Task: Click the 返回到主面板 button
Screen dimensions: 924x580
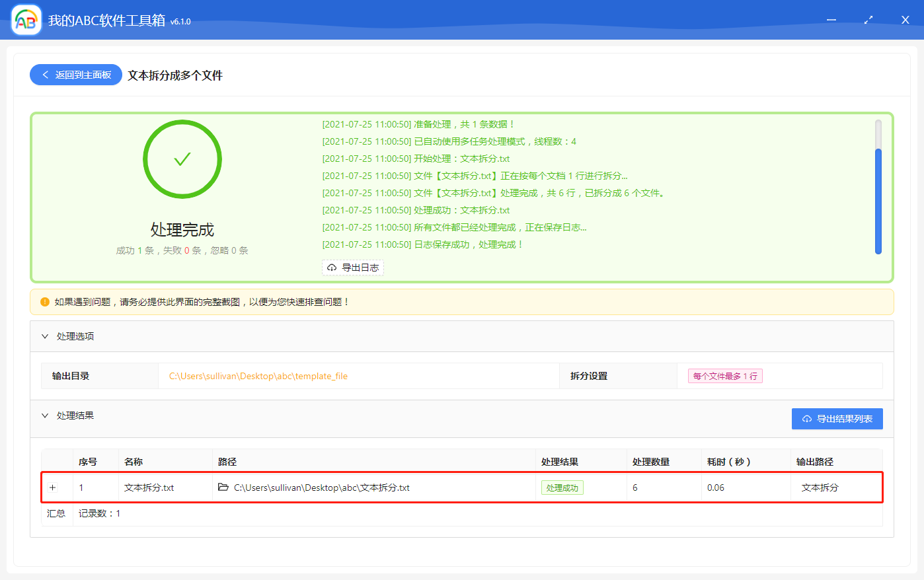Action: 75,75
